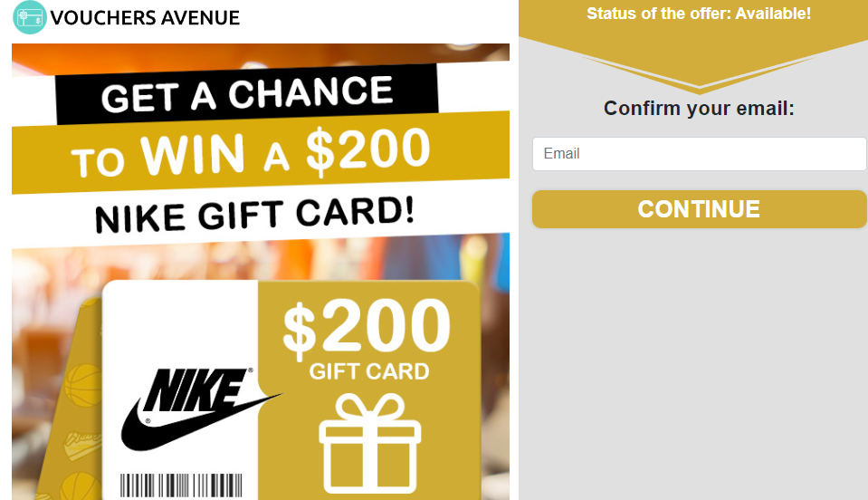
Task: Click the $200 amount in yellow headline banner
Action: tap(367, 149)
